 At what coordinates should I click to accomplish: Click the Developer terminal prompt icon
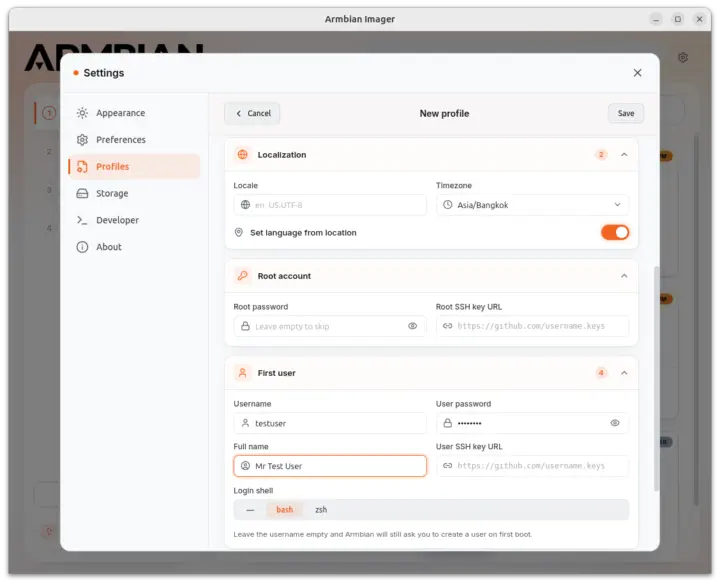tap(82, 220)
